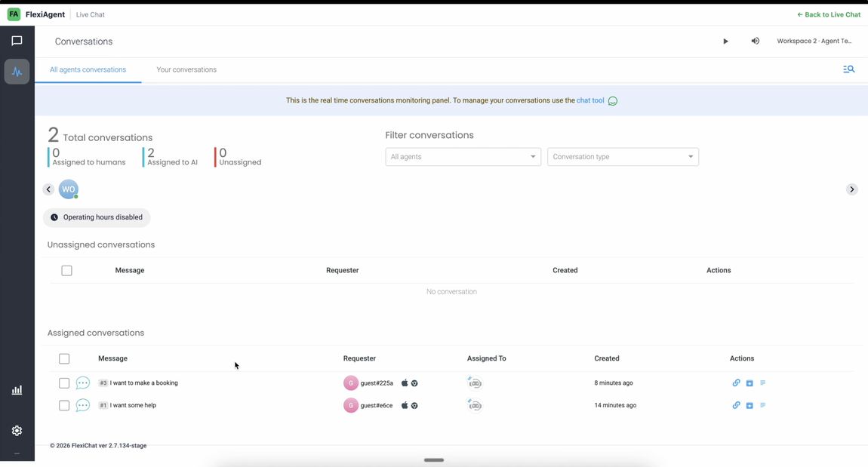Click chat bubble icon for 'I want some help'
The width and height of the screenshot is (868, 467).
83,406
